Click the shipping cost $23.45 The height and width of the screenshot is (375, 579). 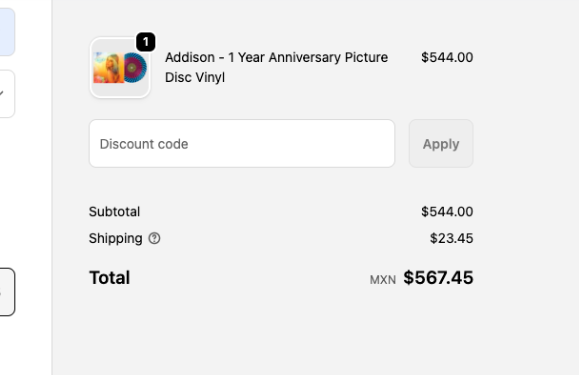(451, 238)
